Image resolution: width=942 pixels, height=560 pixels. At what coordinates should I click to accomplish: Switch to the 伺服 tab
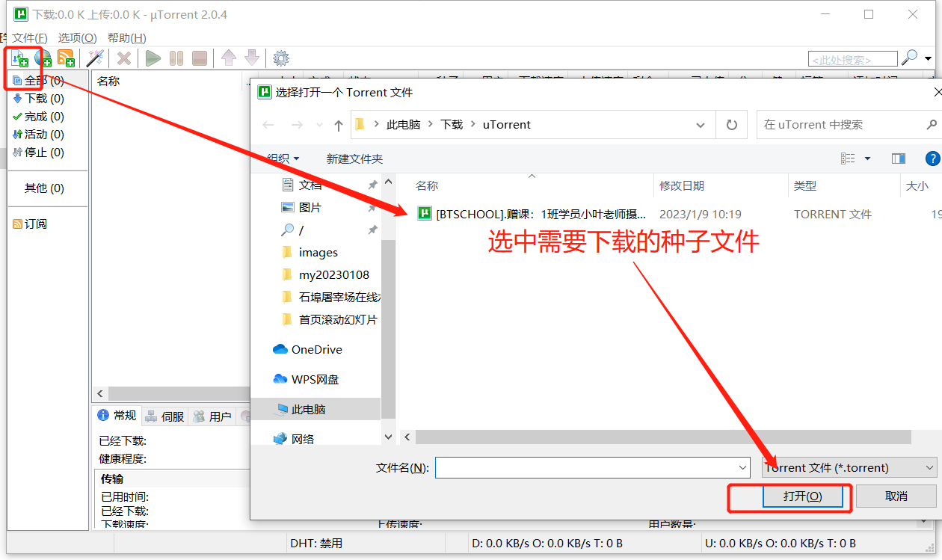pyautogui.click(x=164, y=416)
